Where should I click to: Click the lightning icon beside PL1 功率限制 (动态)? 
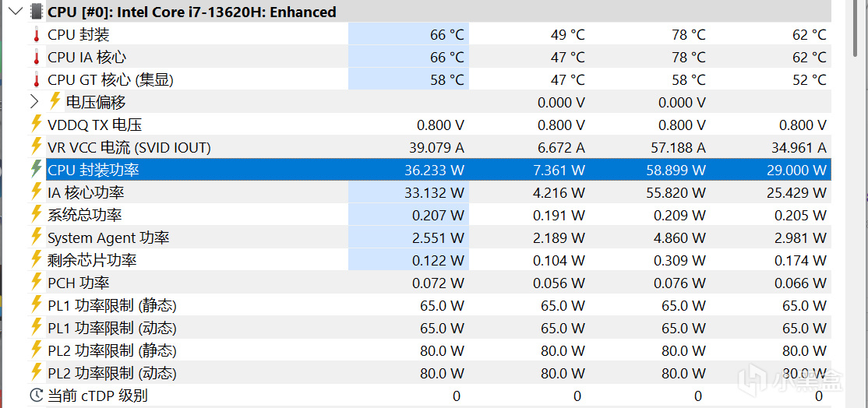pyautogui.click(x=37, y=327)
